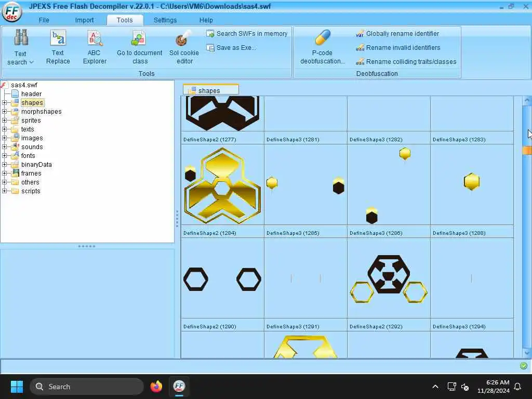This screenshot has height=399, width=532.
Task: Show hidden system tray icons
Action: (x=435, y=387)
